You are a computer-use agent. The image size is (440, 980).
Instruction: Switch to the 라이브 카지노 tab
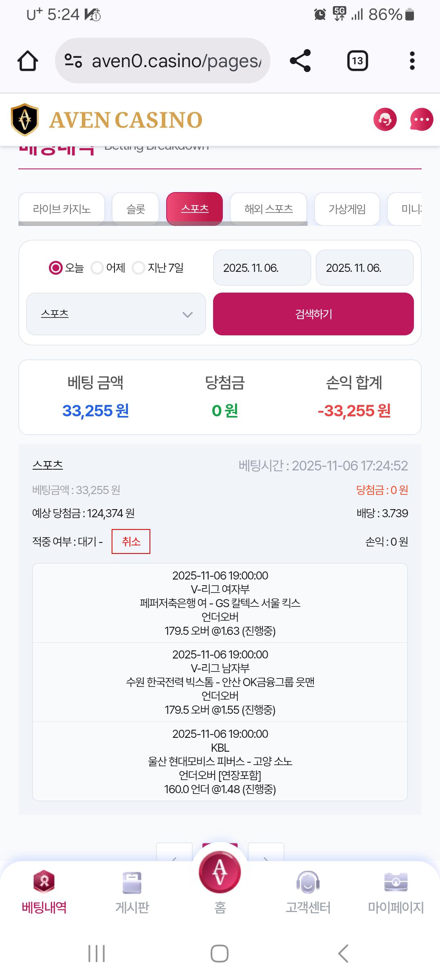click(62, 209)
